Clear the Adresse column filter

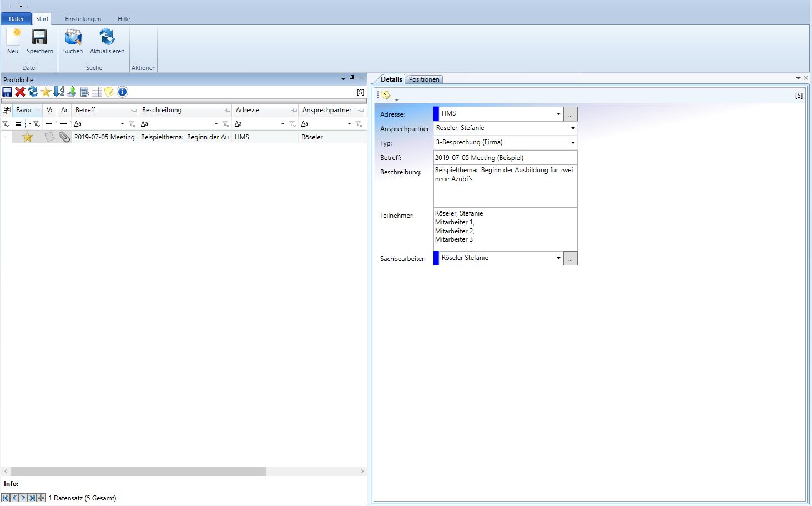tap(292, 124)
